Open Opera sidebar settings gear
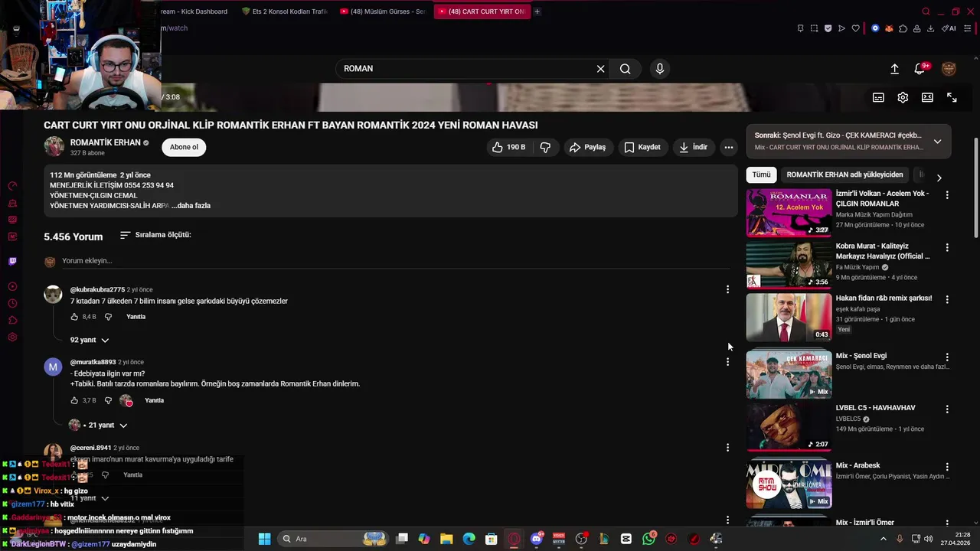980x551 pixels. pos(12,337)
